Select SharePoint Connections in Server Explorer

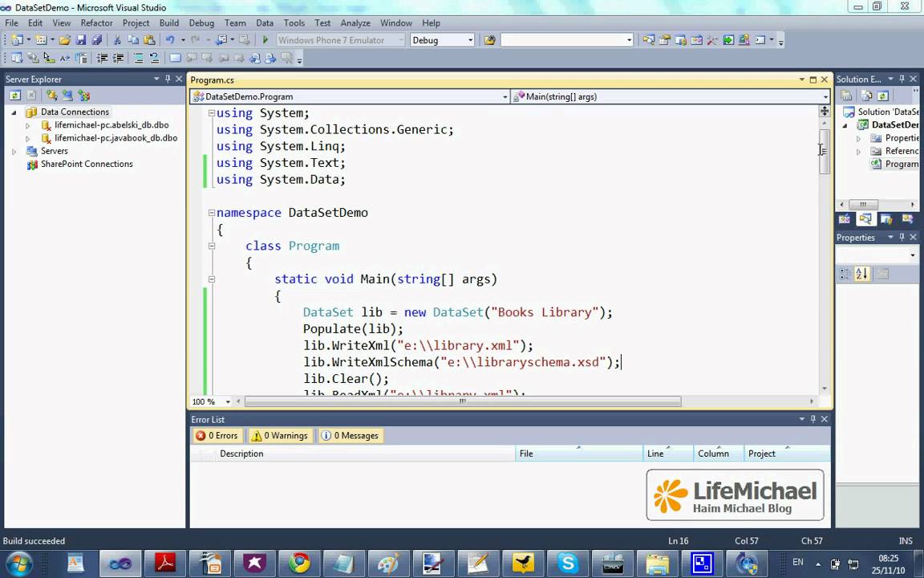[x=87, y=164]
